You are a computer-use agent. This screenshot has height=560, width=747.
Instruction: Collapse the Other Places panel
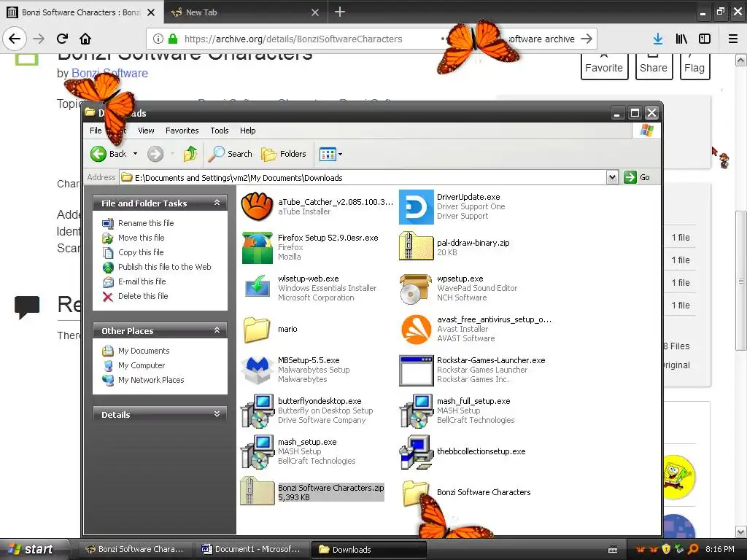217,330
